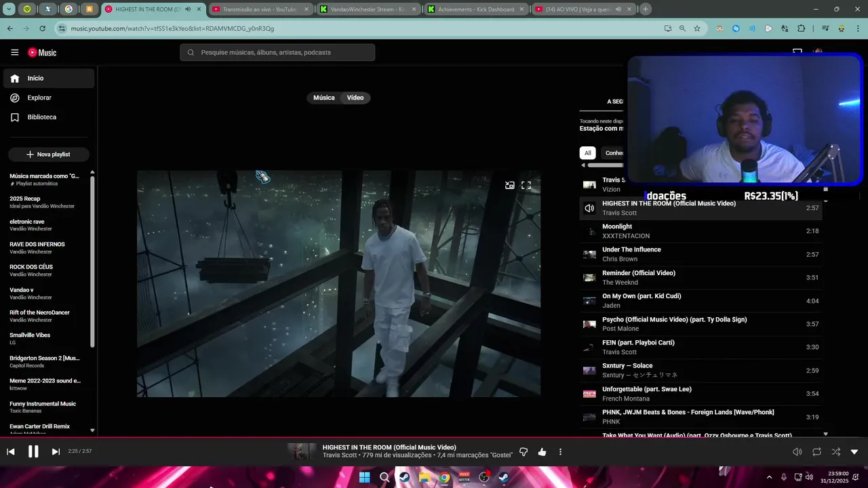868x488 pixels.
Task: Toggle like on the current song
Action: [x=542, y=452]
